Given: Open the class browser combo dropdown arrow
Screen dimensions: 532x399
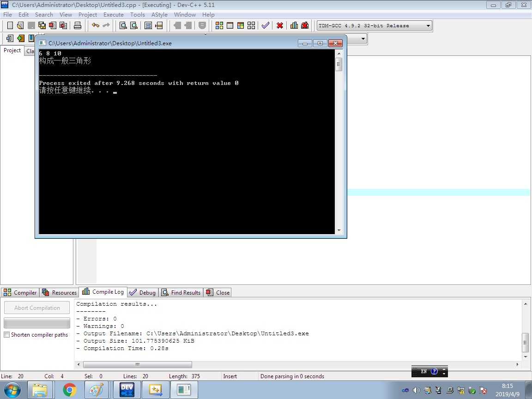Looking at the screenshot, I should tap(363, 39).
